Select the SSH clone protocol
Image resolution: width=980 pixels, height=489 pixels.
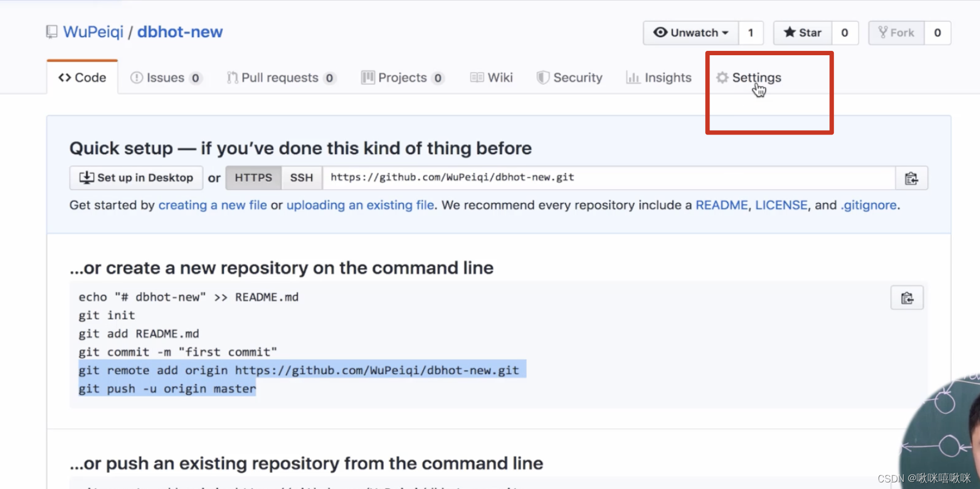[x=302, y=178]
